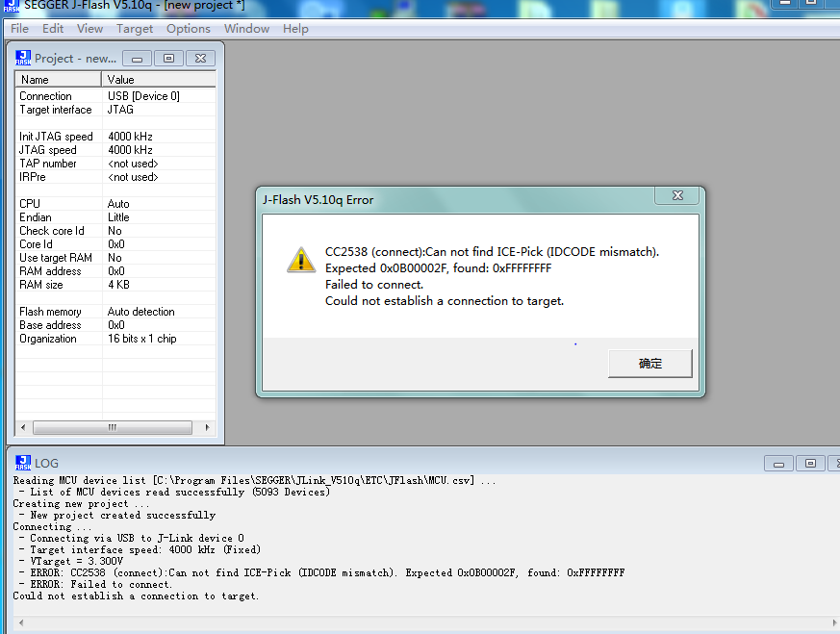Image resolution: width=840 pixels, height=634 pixels.
Task: Open the File menu
Action: (19, 29)
